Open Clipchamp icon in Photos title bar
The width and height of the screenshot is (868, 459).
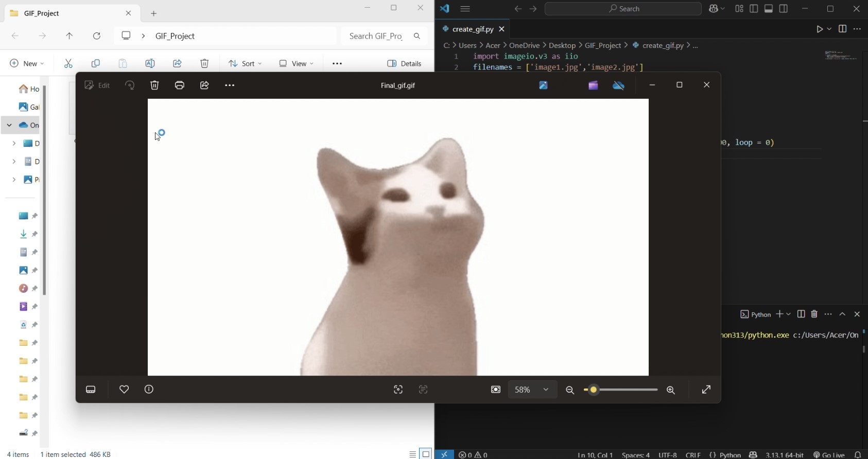pos(593,85)
